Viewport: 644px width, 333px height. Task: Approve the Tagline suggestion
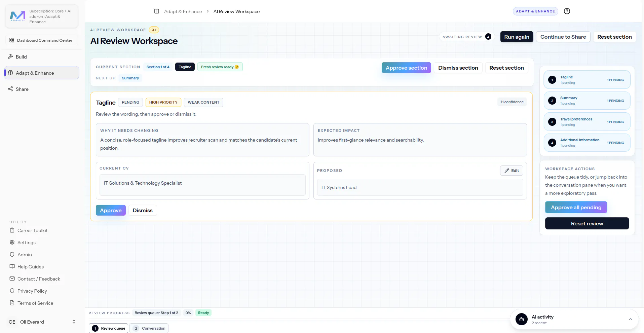111,210
